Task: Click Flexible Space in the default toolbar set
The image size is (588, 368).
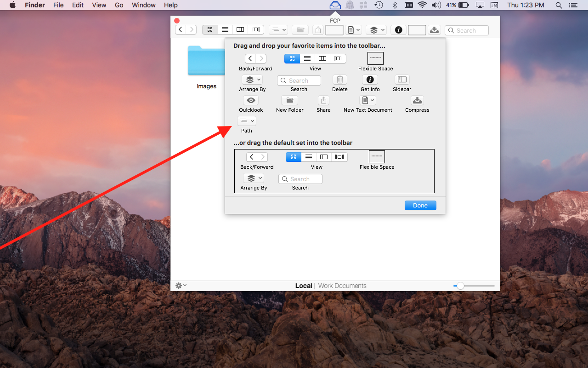Action: coord(377,157)
